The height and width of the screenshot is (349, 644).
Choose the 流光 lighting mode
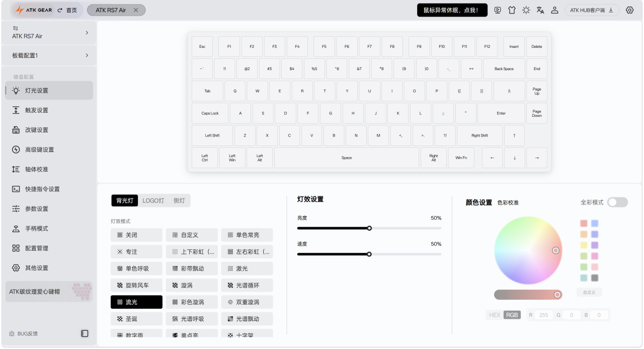(x=136, y=302)
